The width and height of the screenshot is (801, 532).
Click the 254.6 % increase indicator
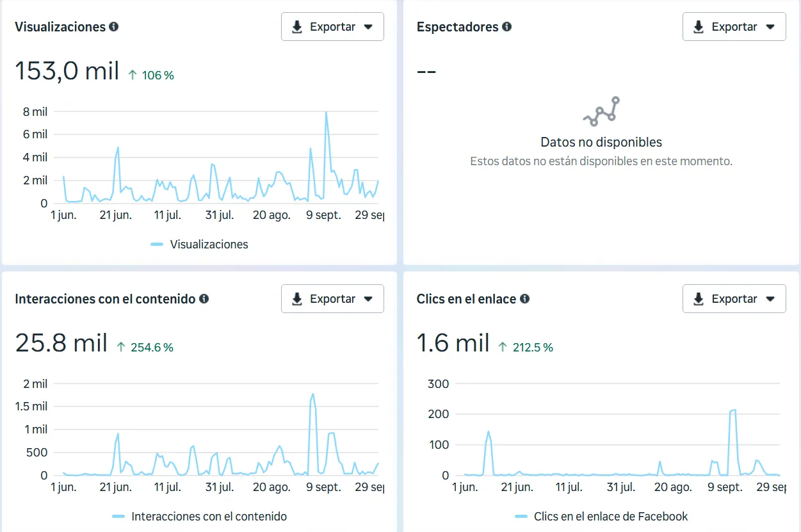[x=145, y=348]
